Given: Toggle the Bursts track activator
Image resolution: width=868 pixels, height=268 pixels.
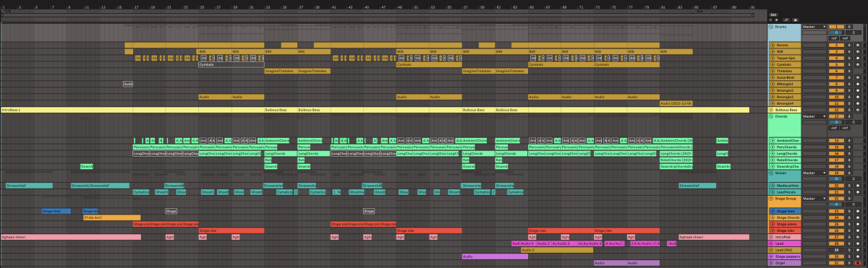Looking at the screenshot, I should [836, 46].
